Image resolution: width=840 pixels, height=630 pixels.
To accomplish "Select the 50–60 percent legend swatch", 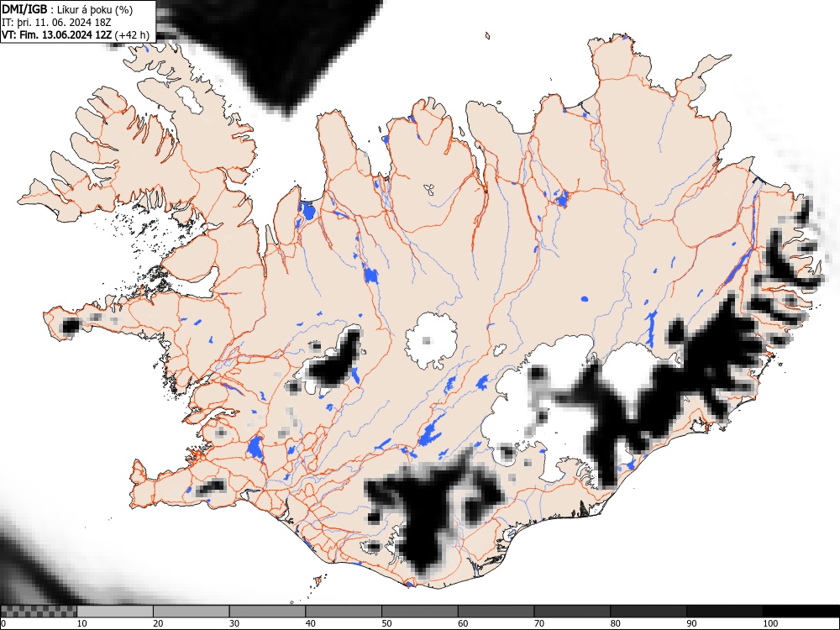I will pos(419,612).
